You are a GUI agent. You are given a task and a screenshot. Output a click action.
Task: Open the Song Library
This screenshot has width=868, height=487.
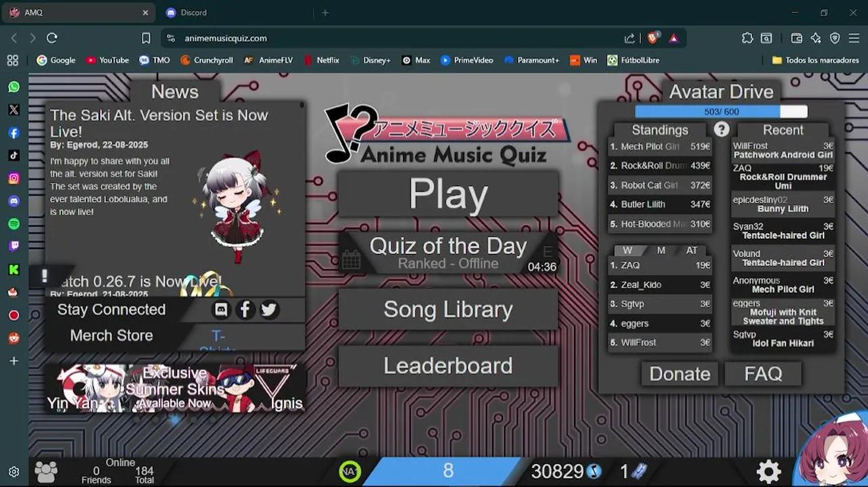pos(448,309)
